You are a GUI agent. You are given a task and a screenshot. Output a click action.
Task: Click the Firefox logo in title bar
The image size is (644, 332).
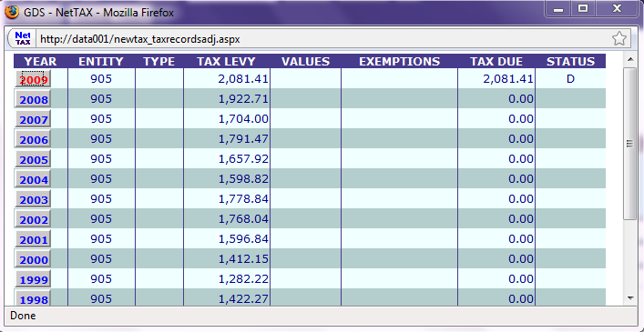12,13
